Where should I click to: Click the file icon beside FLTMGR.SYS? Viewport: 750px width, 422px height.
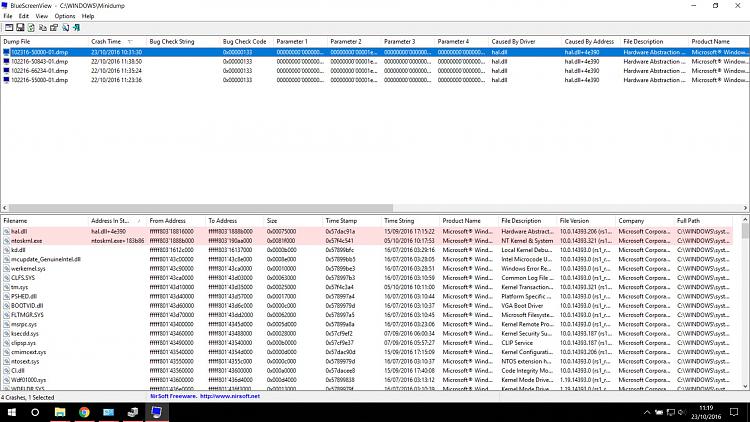tap(6, 315)
